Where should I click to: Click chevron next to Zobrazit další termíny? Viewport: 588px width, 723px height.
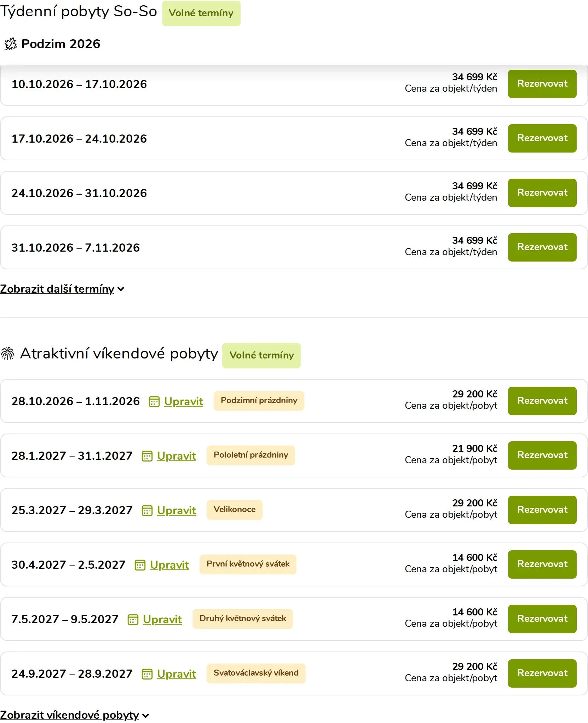[x=121, y=289]
